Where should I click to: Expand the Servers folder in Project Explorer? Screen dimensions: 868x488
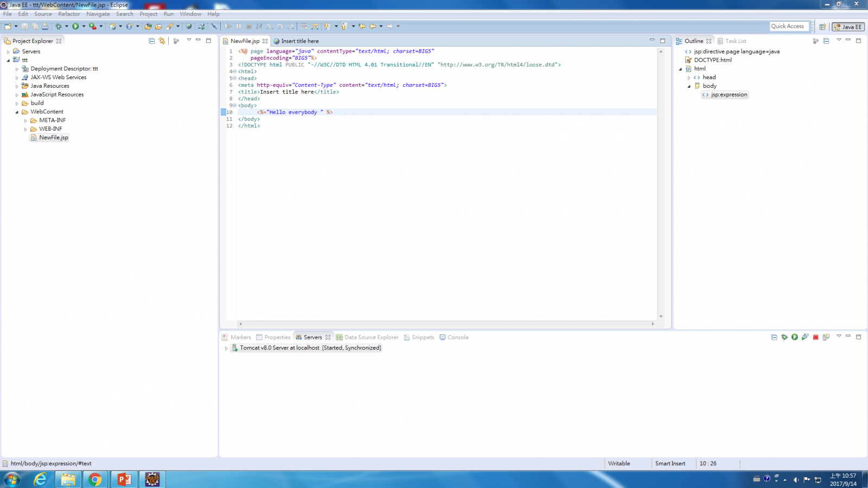(8, 52)
